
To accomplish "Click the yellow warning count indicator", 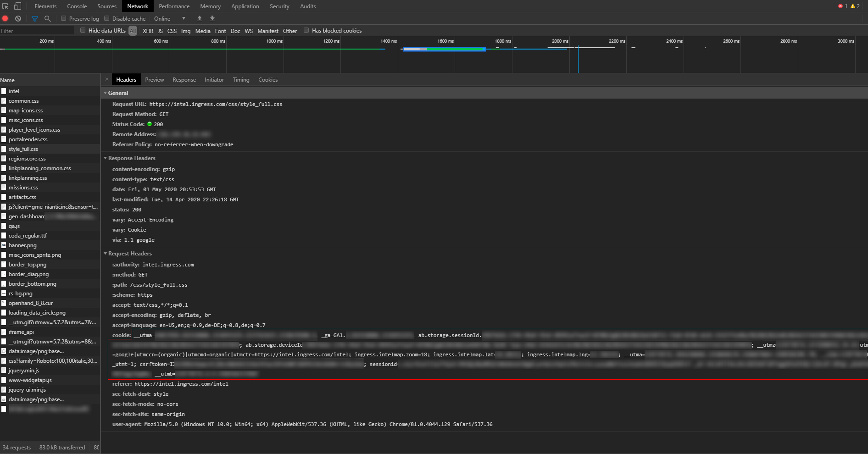I will click(x=855, y=6).
